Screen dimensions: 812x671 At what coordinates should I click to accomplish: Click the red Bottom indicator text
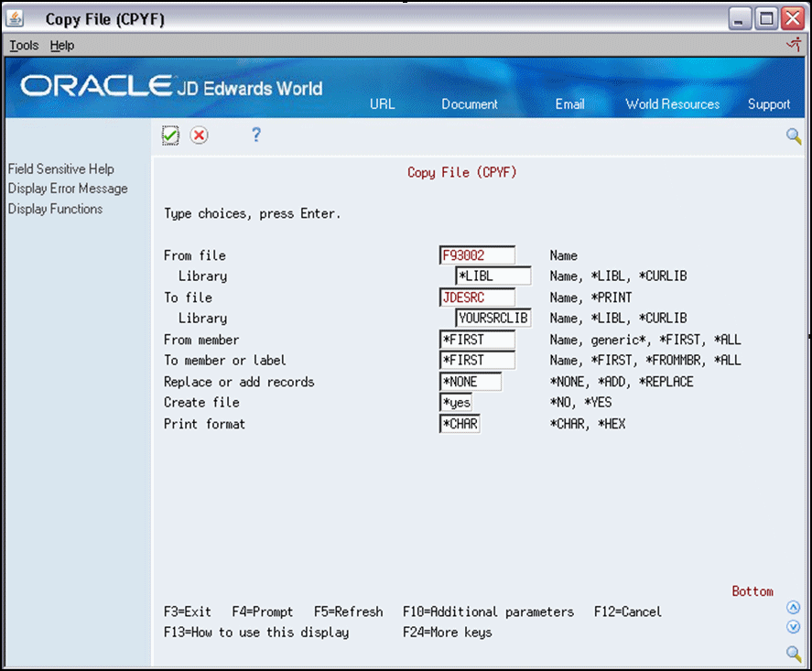click(752, 591)
